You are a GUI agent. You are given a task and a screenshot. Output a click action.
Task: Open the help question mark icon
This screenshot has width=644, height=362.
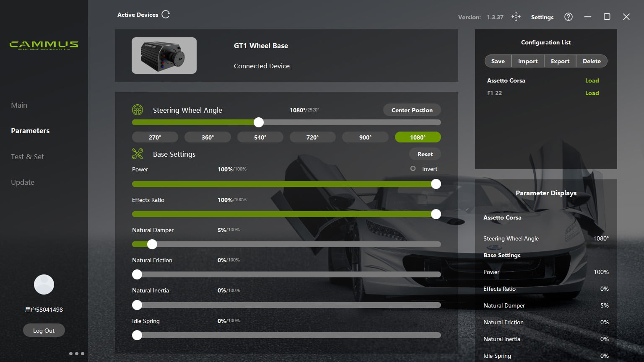point(569,17)
